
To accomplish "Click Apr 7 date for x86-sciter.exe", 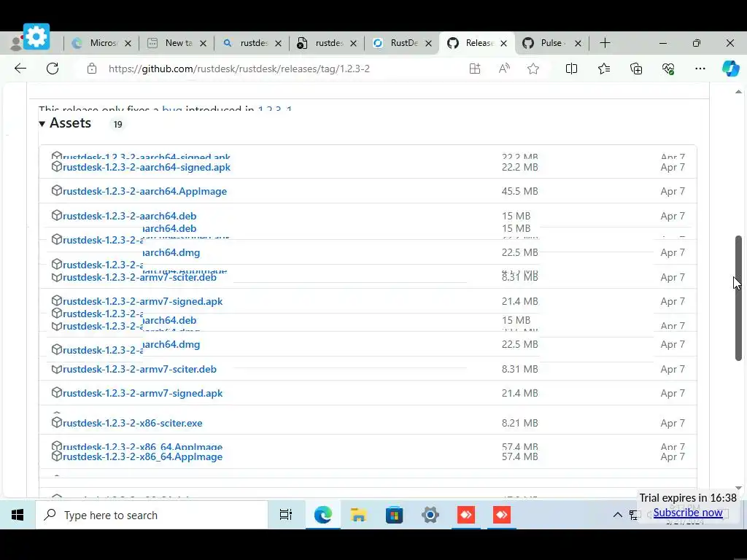I will [673, 423].
